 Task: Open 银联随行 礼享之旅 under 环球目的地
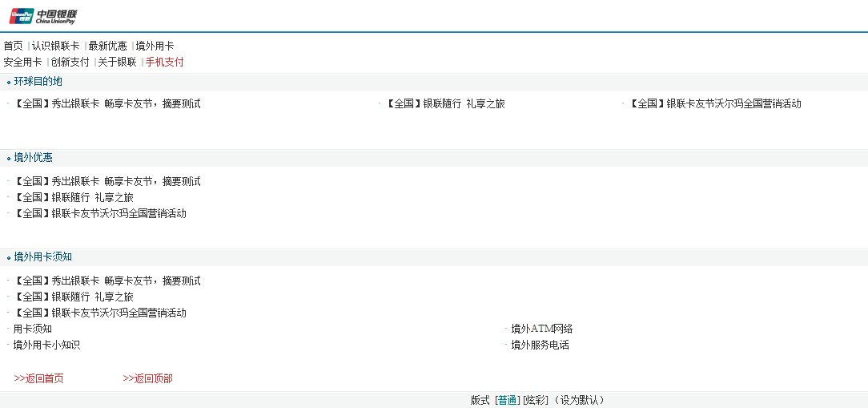pyautogui.click(x=445, y=103)
